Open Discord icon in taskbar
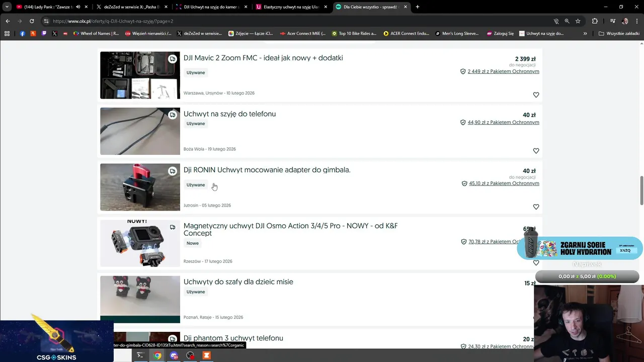Image resolution: width=644 pixels, height=362 pixels. [174, 355]
